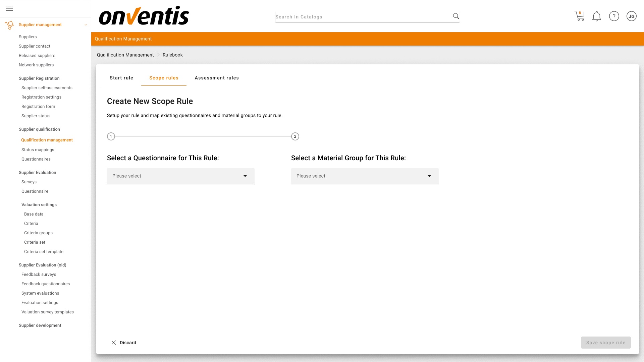644x362 pixels.
Task: Click Qualification Management breadcrumb link
Action: [x=125, y=55]
